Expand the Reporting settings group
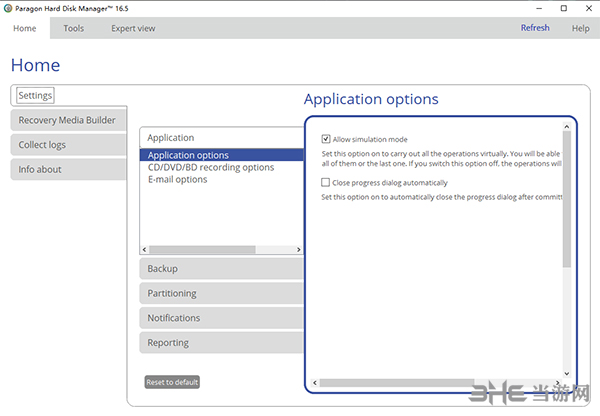Screen dimensions: 600x416 click(x=222, y=343)
